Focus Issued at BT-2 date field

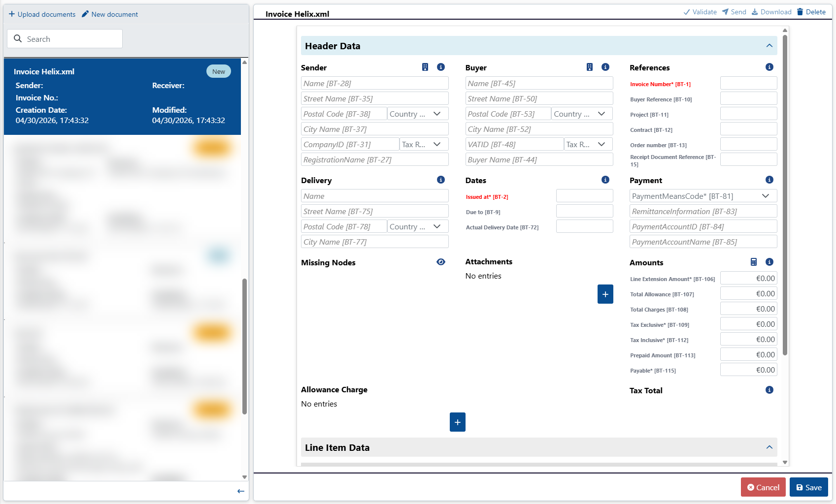585,196
